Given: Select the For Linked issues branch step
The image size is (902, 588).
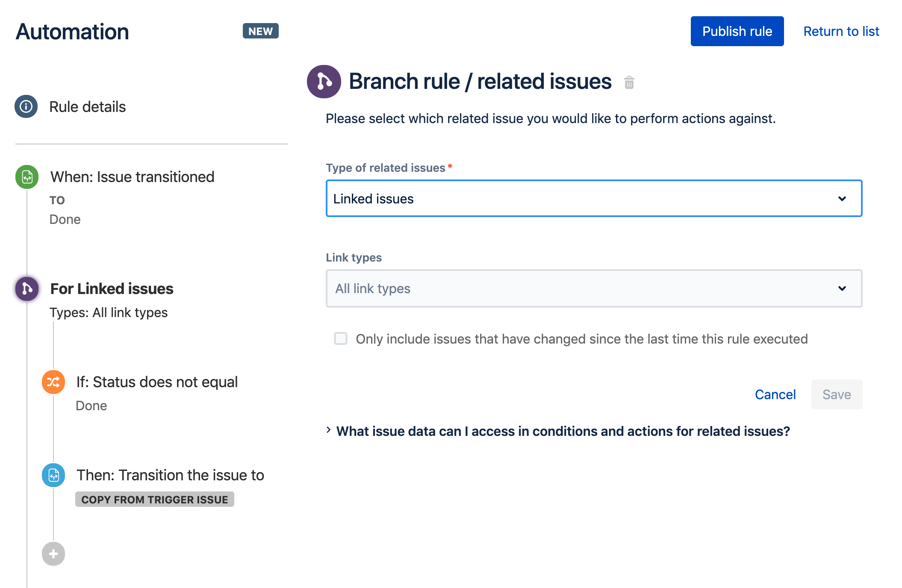Looking at the screenshot, I should click(x=112, y=288).
